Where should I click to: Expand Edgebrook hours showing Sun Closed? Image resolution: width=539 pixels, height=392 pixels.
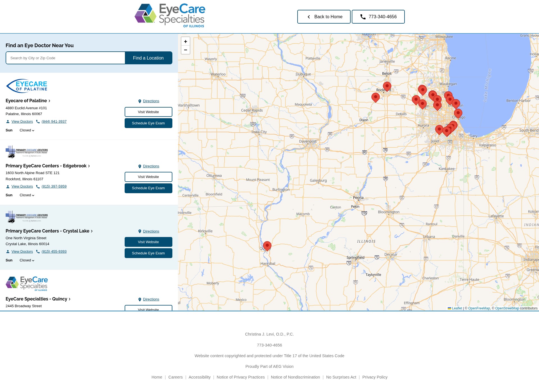point(27,195)
